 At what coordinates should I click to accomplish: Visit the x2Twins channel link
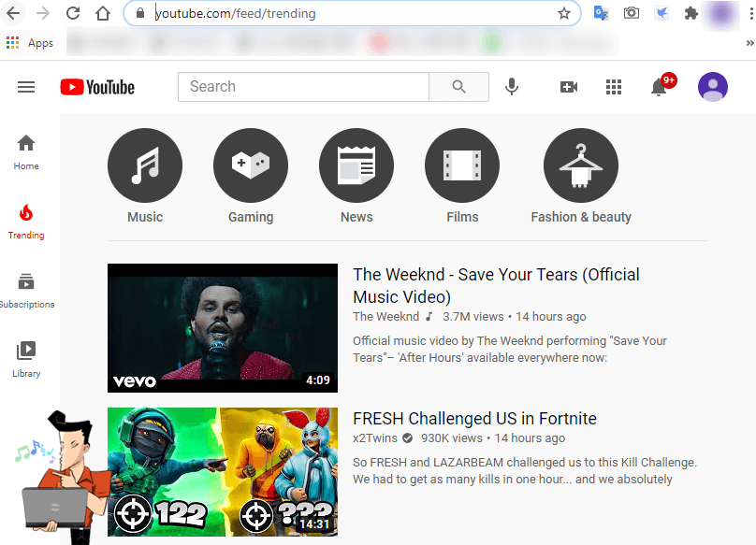coord(374,438)
